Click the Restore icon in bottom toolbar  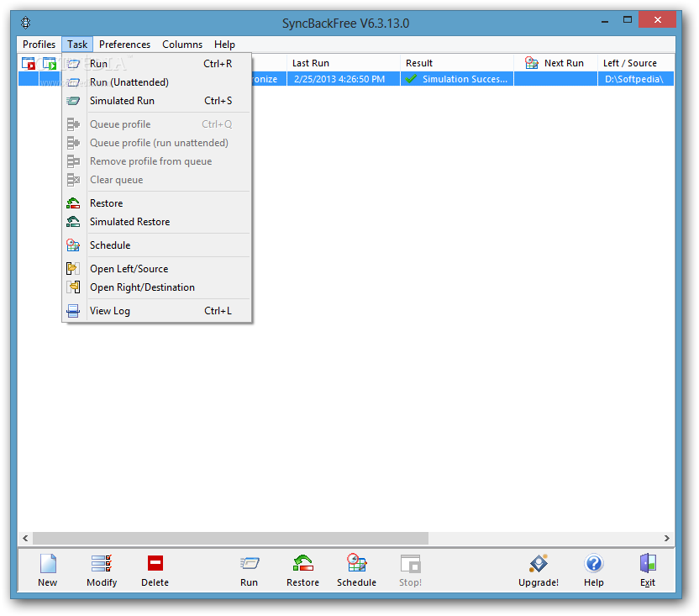click(x=303, y=563)
